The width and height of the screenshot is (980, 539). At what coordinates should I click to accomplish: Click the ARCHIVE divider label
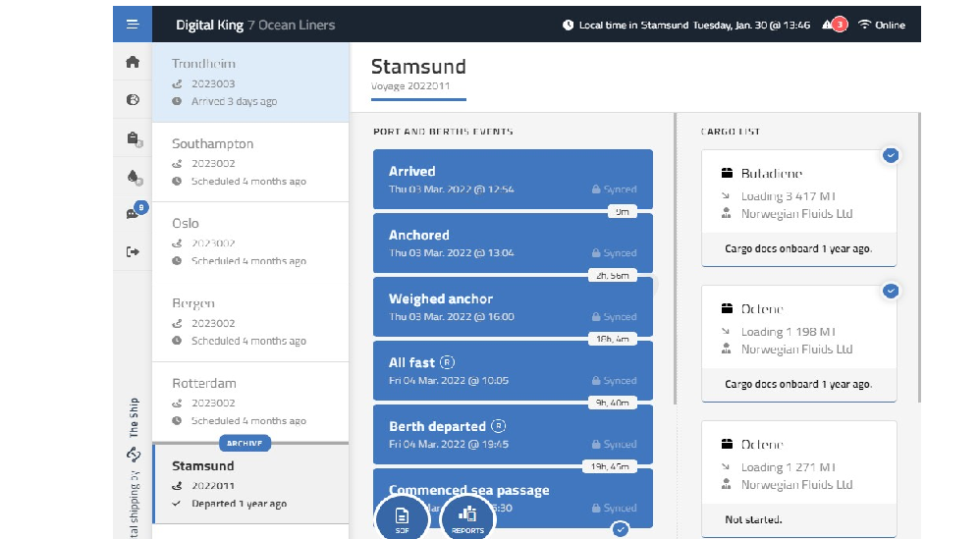pyautogui.click(x=245, y=444)
